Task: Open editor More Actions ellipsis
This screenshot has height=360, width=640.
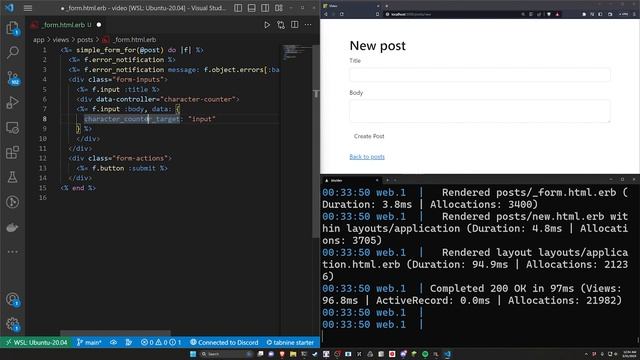Action: [x=308, y=25]
